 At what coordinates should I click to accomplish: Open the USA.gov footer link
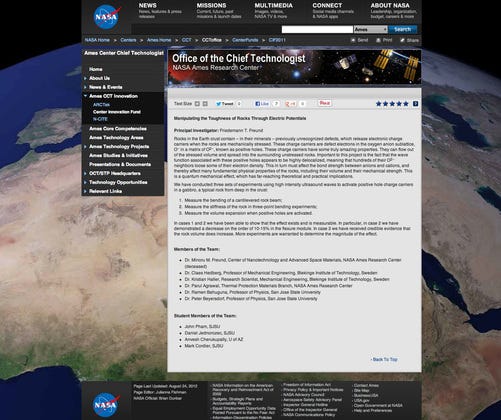361,400
